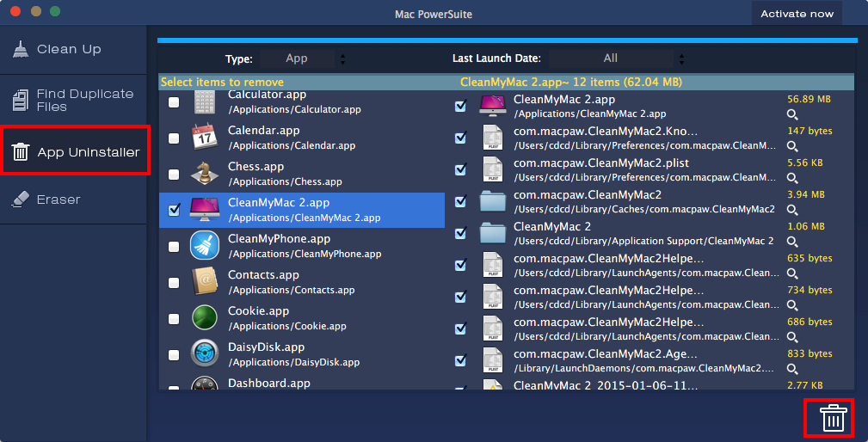Click the 56.89 MB size value
This screenshot has width=868, height=442.
click(x=809, y=100)
